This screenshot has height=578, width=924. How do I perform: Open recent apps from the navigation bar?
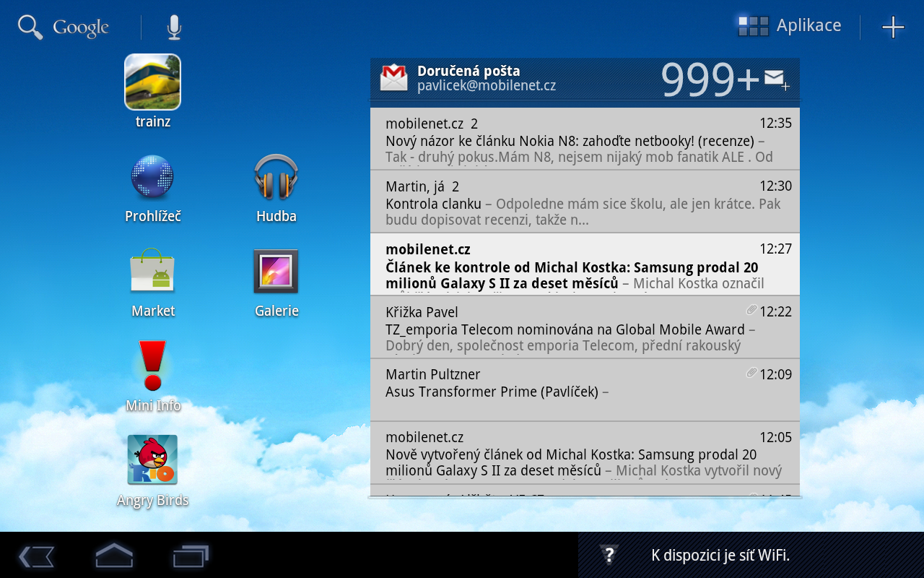pyautogui.click(x=190, y=555)
